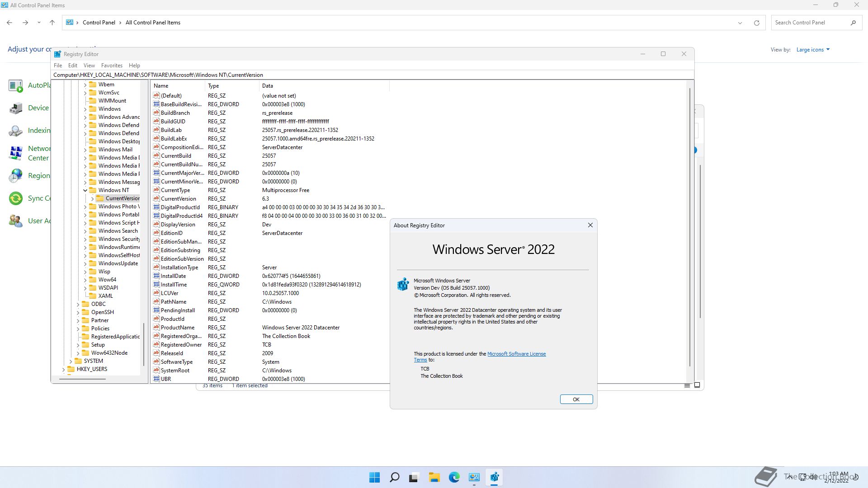Open the taskbar Search magnifier icon

(x=394, y=477)
